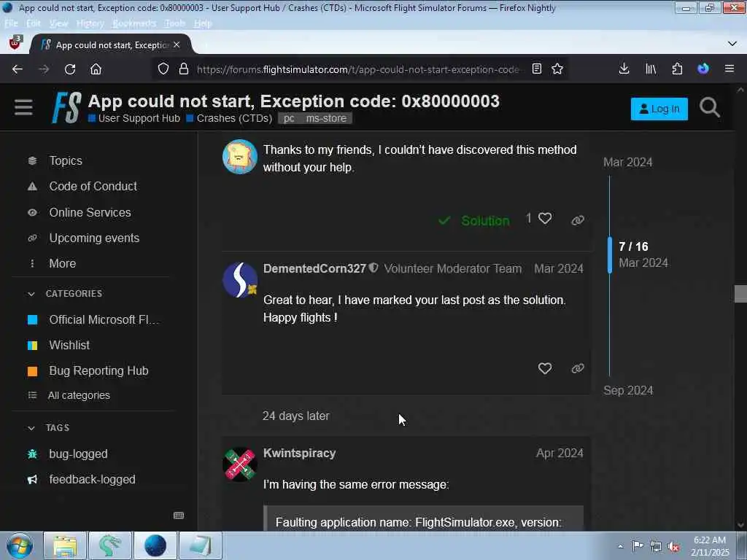Collapse the CATEGORIES sidebar section

[31, 294]
